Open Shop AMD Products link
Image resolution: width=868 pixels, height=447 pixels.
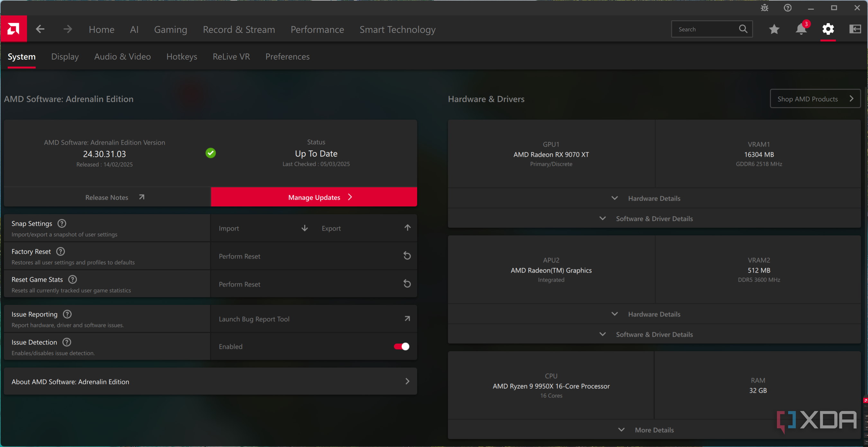[815, 99]
